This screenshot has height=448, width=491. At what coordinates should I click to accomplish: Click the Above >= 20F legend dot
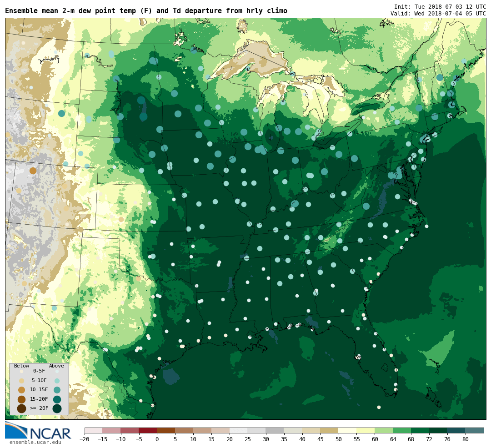tap(57, 408)
